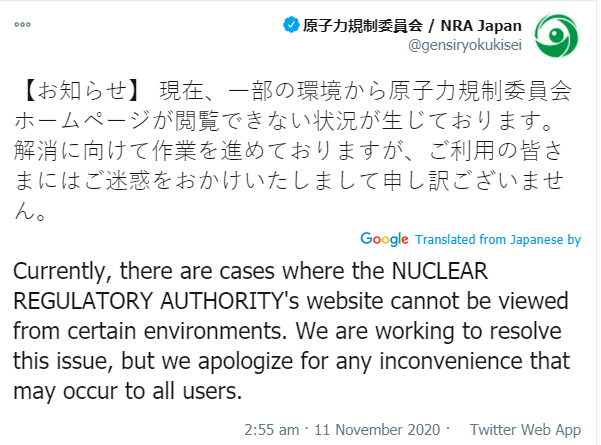Open the Twitter Web App source link
Viewport: 601px width, 445px height.
click(525, 428)
